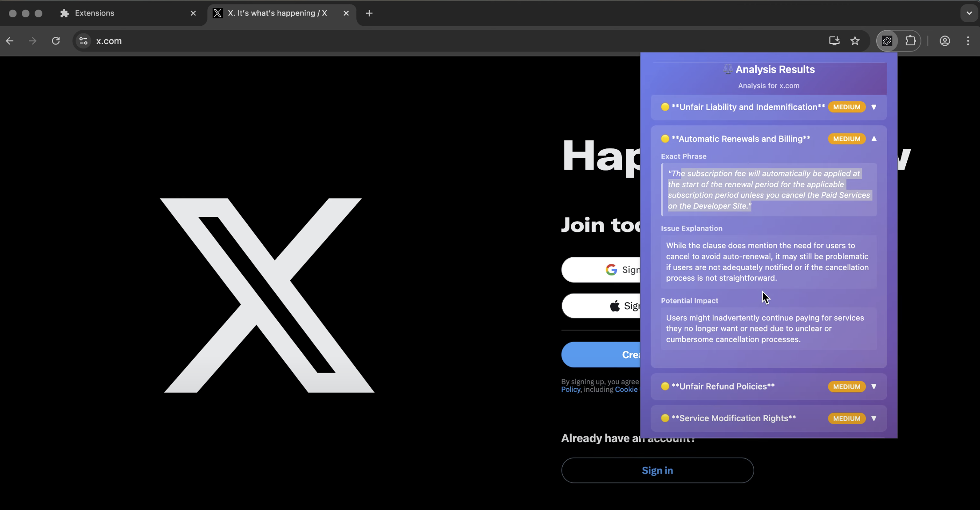Click the Cookie link in signup terms
This screenshot has width=980, height=510.
tap(626, 390)
